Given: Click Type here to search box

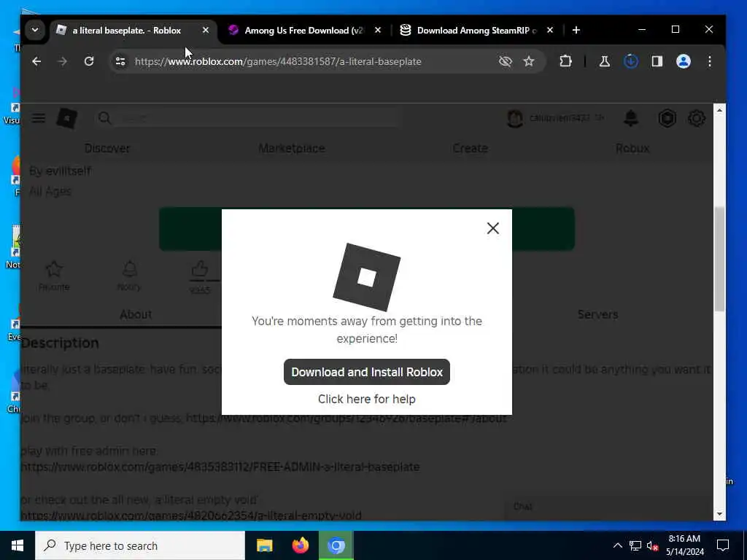Looking at the screenshot, I should 140,545.
